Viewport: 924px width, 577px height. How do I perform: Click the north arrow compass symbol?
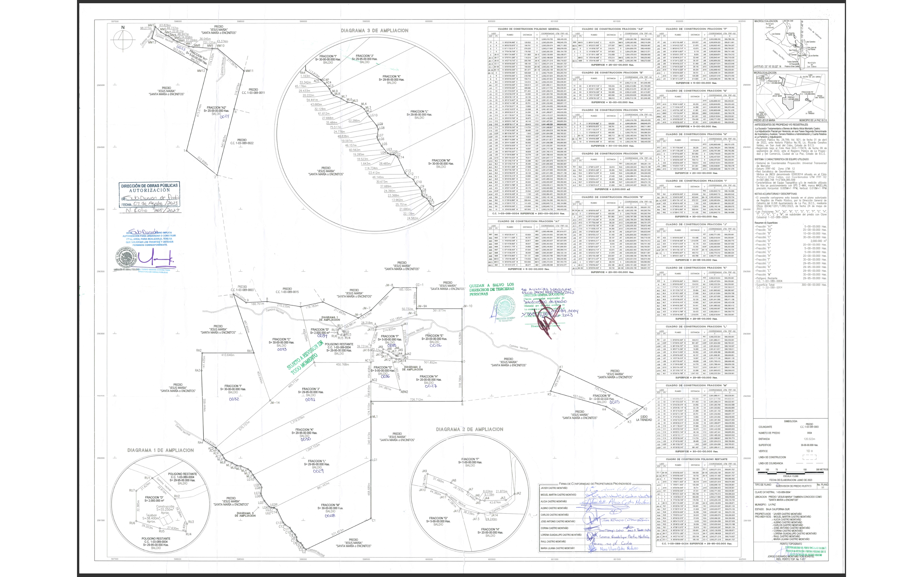[123, 38]
